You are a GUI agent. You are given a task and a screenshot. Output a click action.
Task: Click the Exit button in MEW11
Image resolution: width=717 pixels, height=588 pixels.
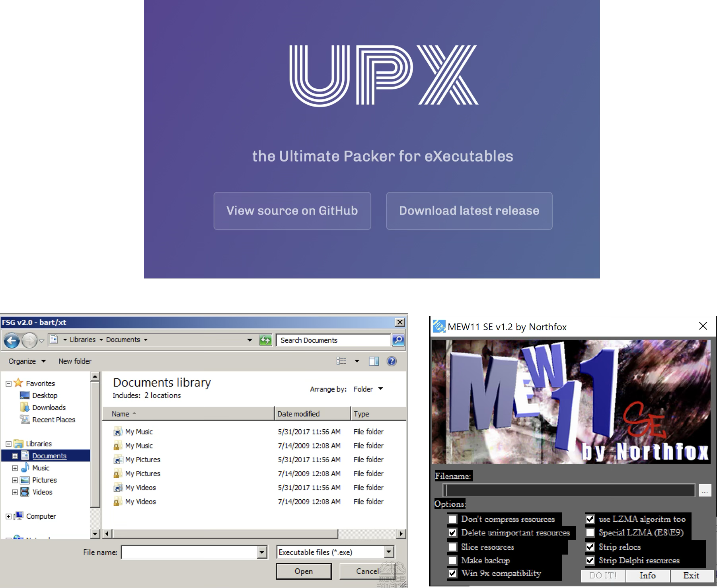pos(691,576)
